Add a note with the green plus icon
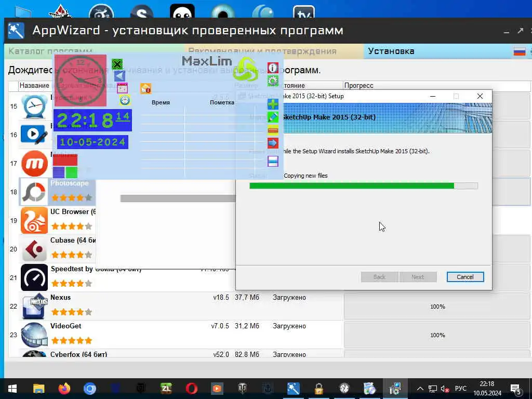 (x=273, y=104)
